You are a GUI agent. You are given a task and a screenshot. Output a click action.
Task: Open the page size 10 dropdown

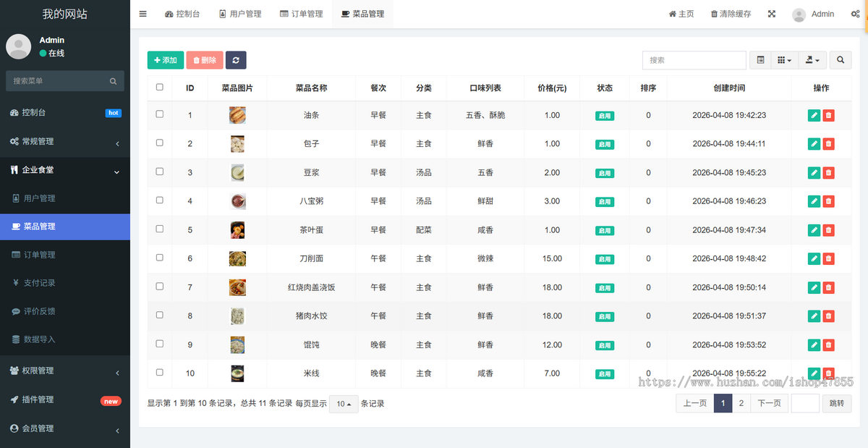[344, 404]
